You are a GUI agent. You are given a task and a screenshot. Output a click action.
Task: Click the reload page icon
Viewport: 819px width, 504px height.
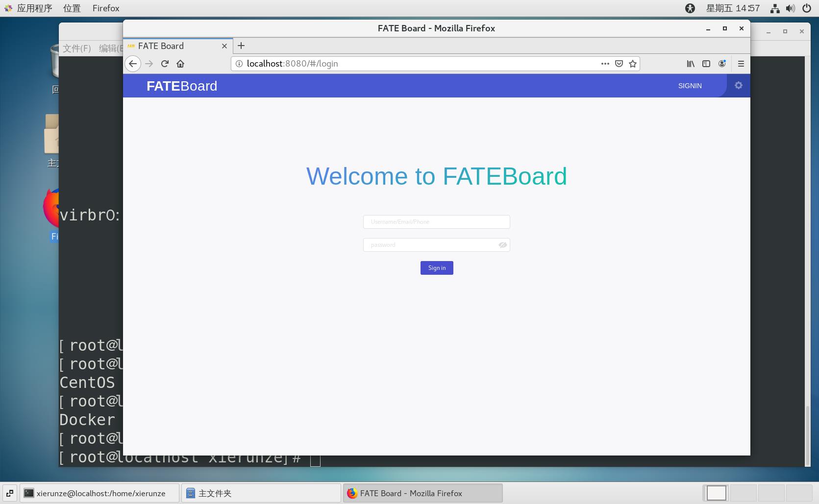point(165,64)
